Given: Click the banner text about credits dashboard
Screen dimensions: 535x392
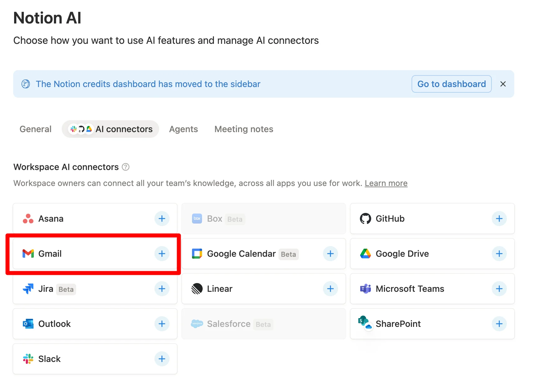Looking at the screenshot, I should 148,84.
